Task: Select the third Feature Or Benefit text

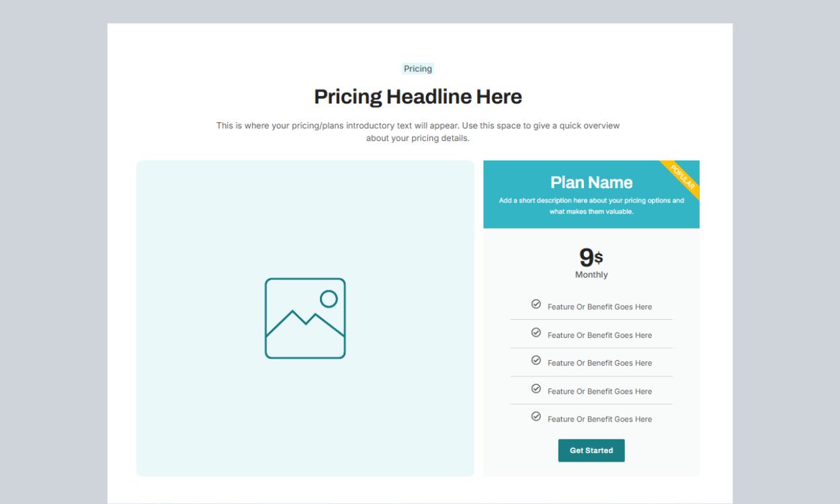Action: pos(599,363)
